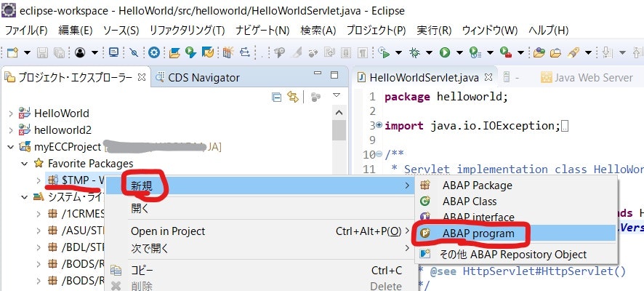The image size is (644, 291).
Task: Collapse the myECCProject node
Action: (x=11, y=147)
